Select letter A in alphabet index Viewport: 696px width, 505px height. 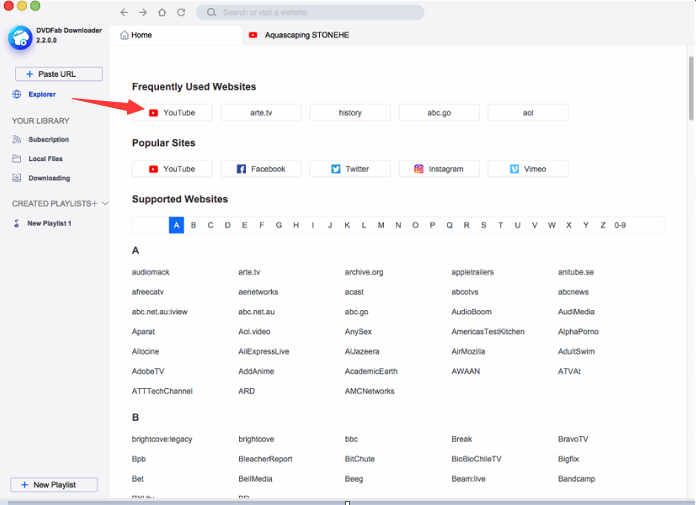(x=176, y=225)
